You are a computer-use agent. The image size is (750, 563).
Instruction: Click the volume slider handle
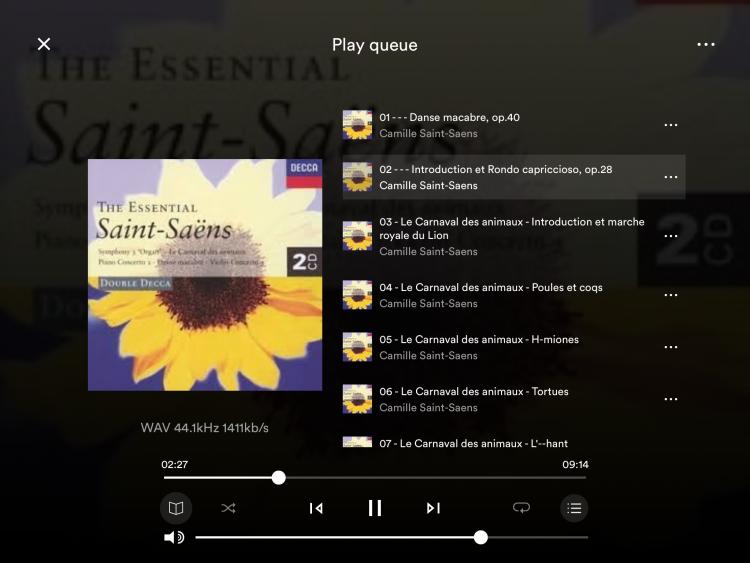[x=481, y=538]
